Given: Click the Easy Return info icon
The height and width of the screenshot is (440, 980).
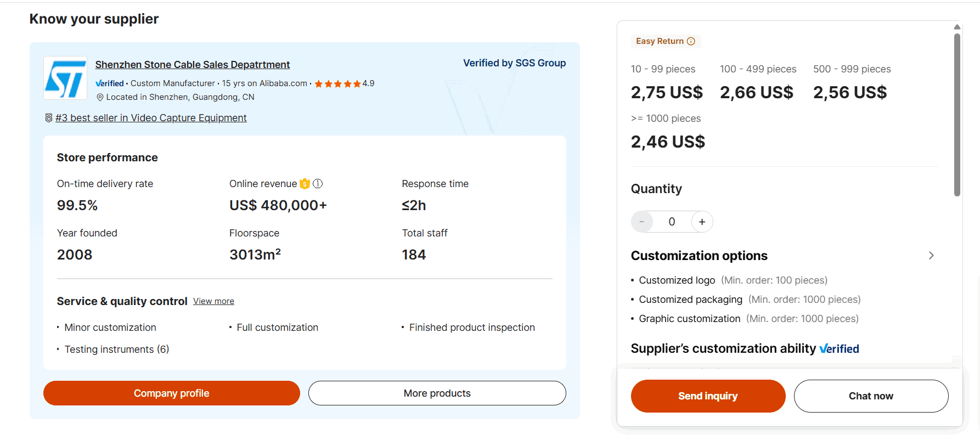Looking at the screenshot, I should point(691,41).
